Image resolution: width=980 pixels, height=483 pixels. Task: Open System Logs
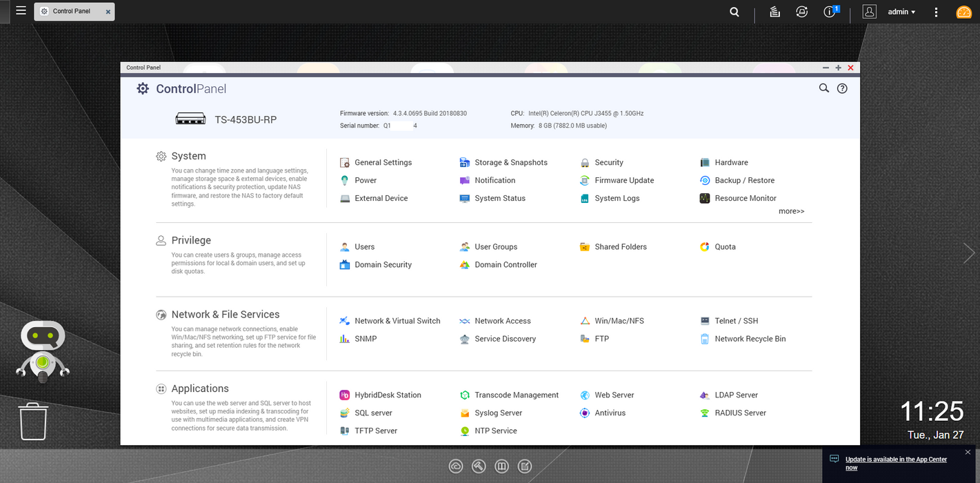point(610,199)
